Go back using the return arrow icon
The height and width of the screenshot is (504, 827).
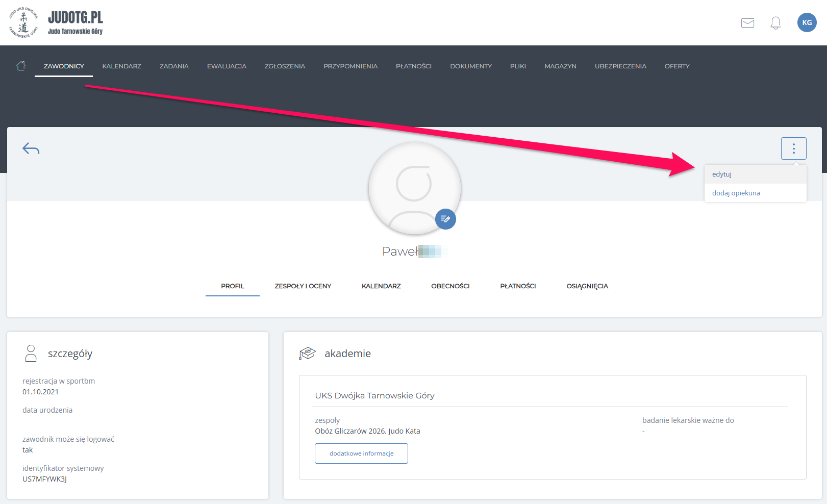pyautogui.click(x=31, y=148)
